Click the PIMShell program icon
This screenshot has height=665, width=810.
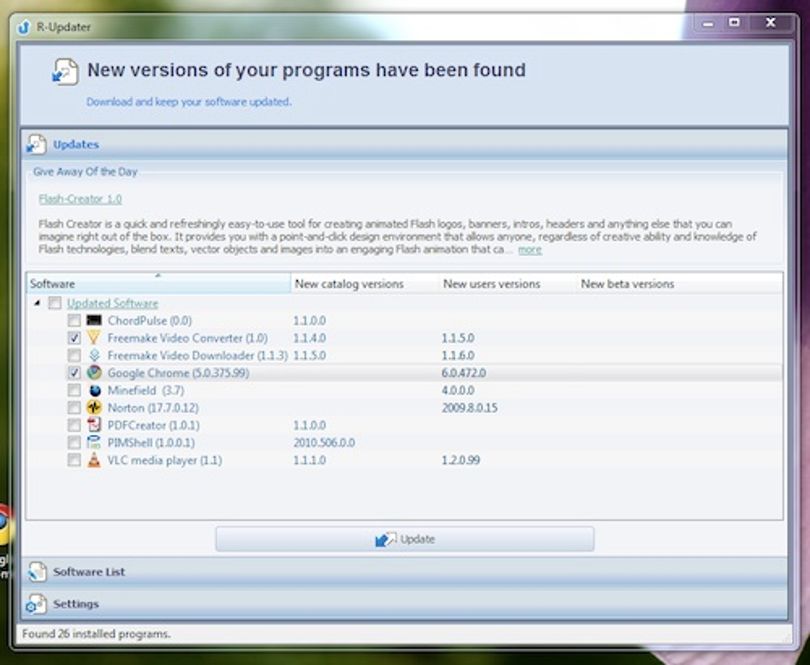pos(94,442)
